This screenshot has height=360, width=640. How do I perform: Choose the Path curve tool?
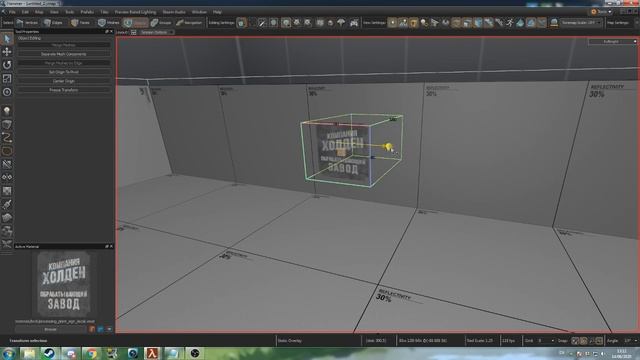[7, 138]
